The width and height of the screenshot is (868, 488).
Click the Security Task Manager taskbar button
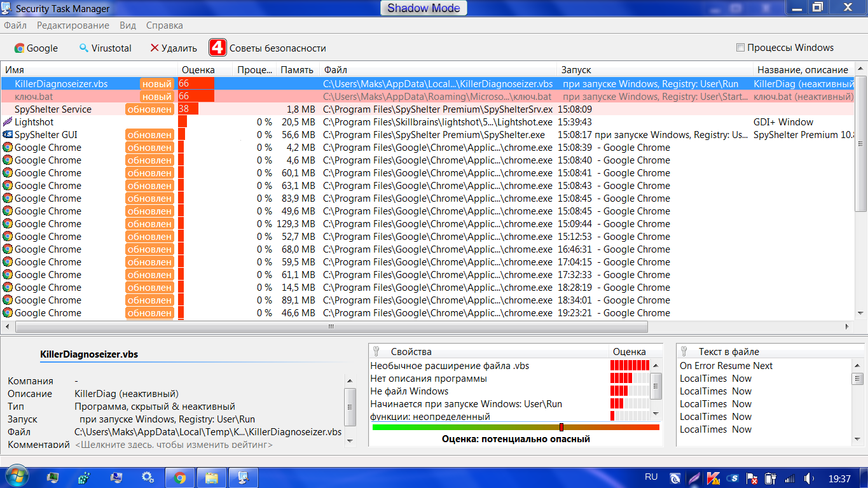click(242, 477)
